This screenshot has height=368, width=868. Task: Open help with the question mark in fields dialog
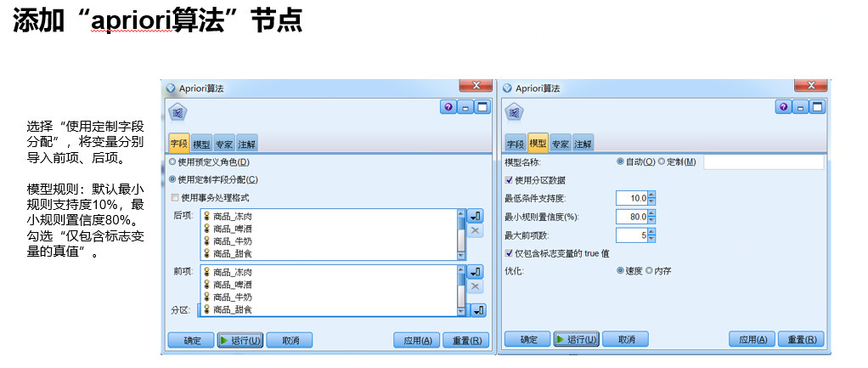[x=448, y=107]
